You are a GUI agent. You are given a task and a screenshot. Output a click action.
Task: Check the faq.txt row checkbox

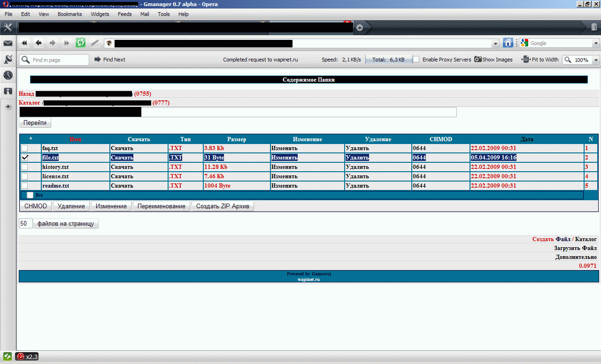(x=24, y=148)
